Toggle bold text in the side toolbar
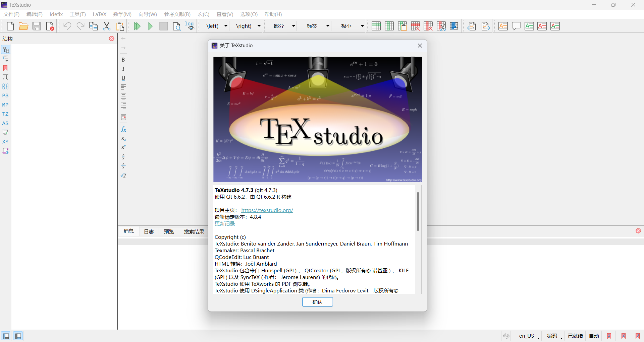 click(x=123, y=60)
